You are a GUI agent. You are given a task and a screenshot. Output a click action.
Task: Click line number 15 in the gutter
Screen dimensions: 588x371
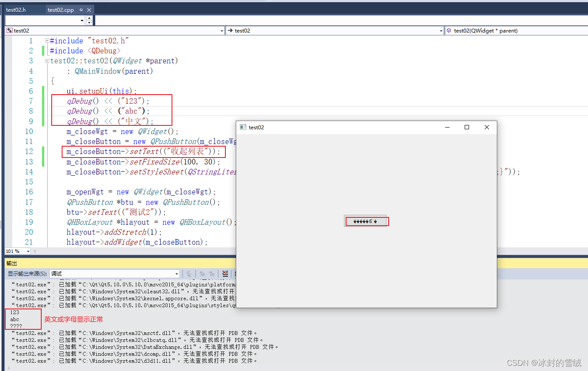coord(29,182)
